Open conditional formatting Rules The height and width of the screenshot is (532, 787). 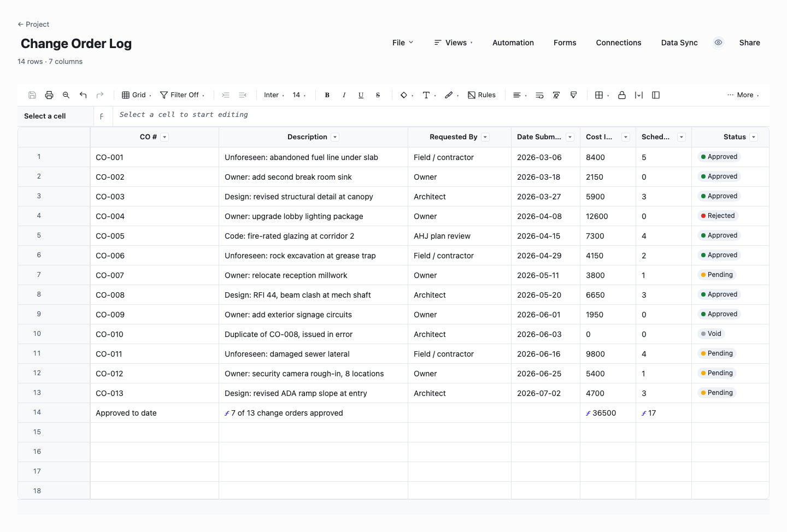pyautogui.click(x=481, y=95)
